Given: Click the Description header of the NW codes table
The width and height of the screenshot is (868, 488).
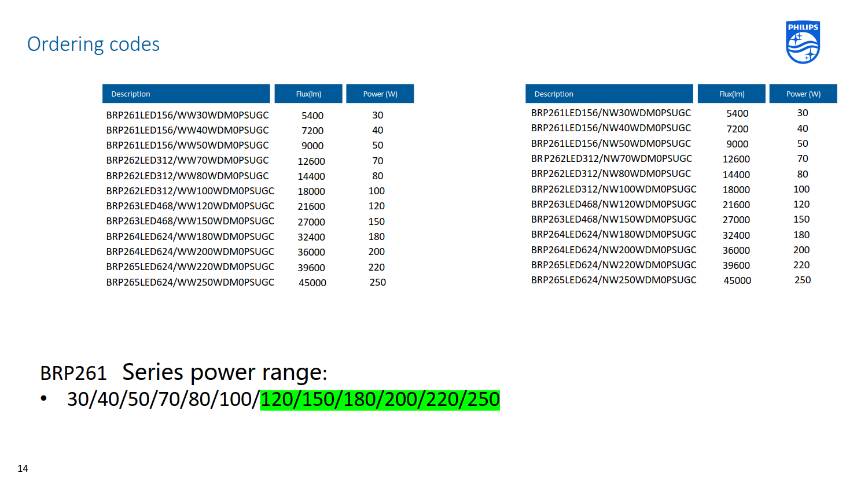Looking at the screenshot, I should coord(609,94).
